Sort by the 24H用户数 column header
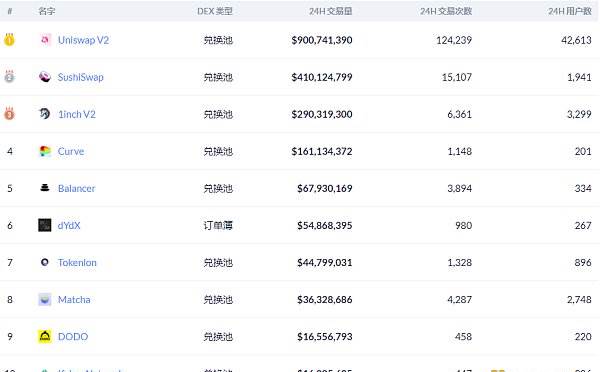 coord(570,11)
